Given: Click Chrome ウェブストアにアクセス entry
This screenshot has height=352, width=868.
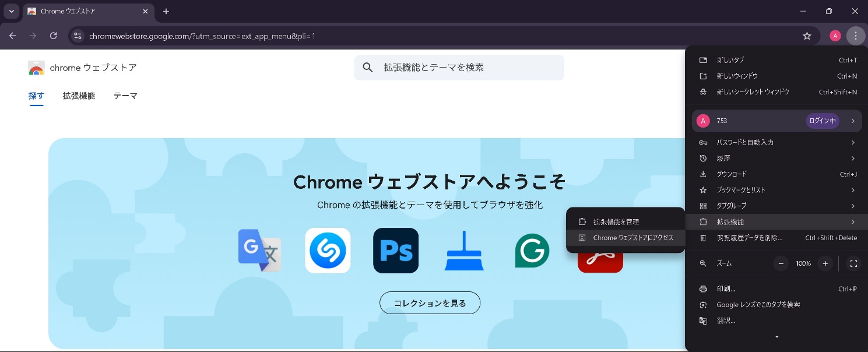Looking at the screenshot, I should 633,238.
